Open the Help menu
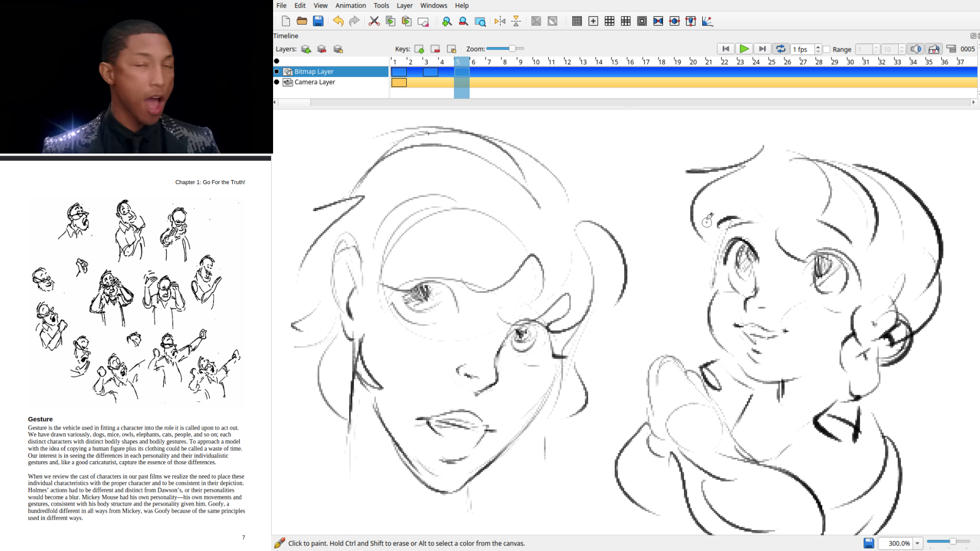This screenshot has width=980, height=551. [x=462, y=6]
